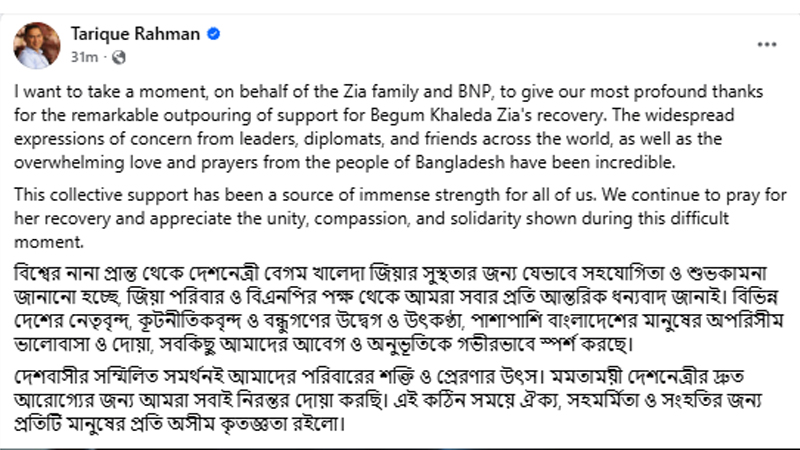Screen dimensions: 800x450
Task: Click the public audience globe icon
Action: pyautogui.click(x=118, y=57)
